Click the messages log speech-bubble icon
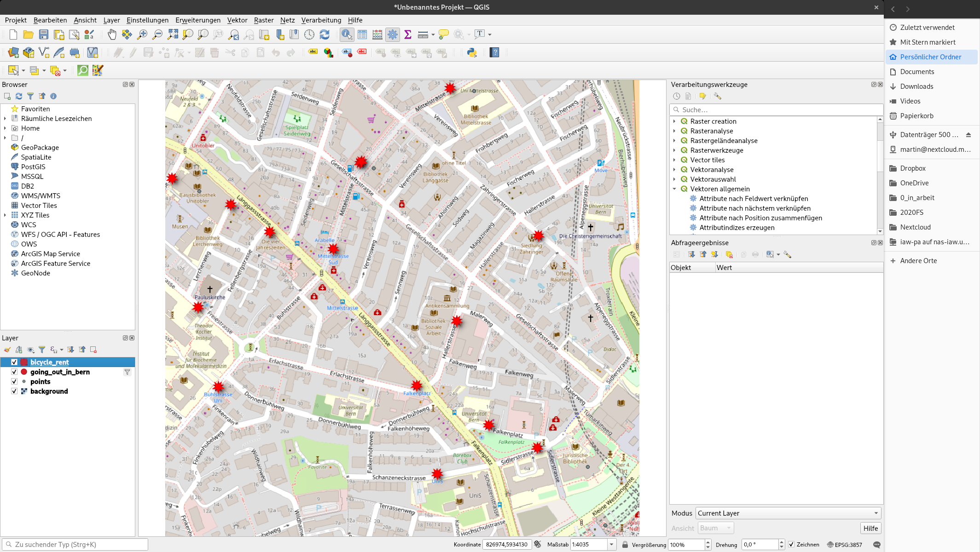Image resolution: width=980 pixels, height=552 pixels. click(x=876, y=545)
